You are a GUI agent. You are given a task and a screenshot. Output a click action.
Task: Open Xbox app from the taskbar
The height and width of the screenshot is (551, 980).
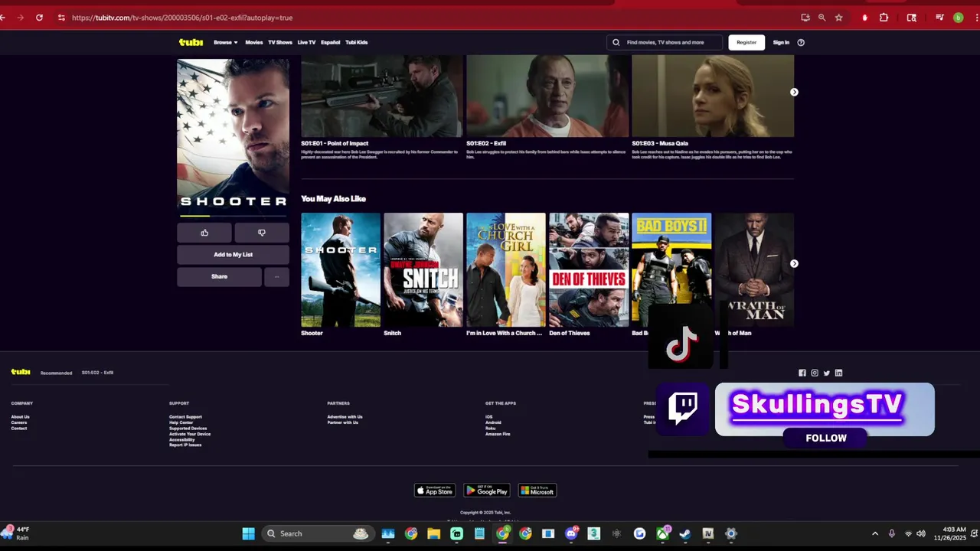(x=662, y=533)
